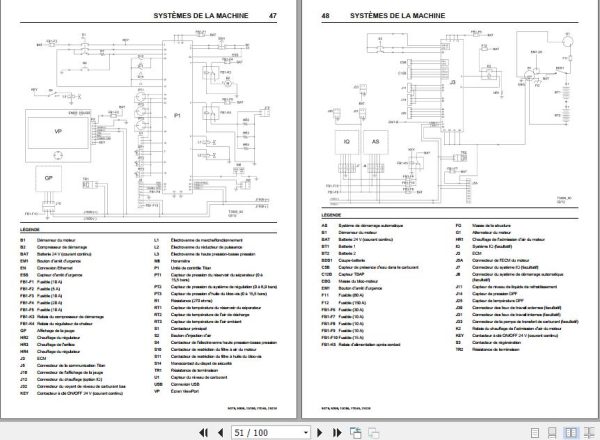Select the two-page side-by-side view
This screenshot has height=440, width=600.
pos(571,433)
